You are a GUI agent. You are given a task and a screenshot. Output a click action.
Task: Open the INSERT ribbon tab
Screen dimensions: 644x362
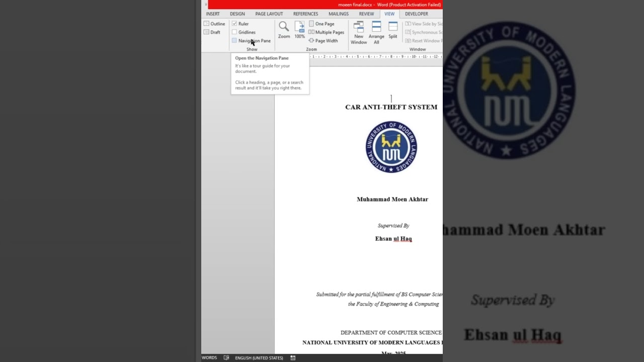(213, 14)
